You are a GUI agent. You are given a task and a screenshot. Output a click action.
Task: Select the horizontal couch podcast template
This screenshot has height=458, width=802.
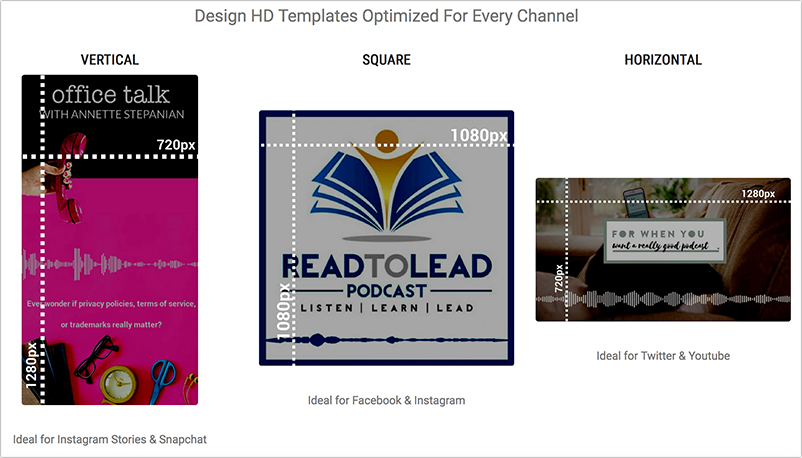click(x=663, y=250)
